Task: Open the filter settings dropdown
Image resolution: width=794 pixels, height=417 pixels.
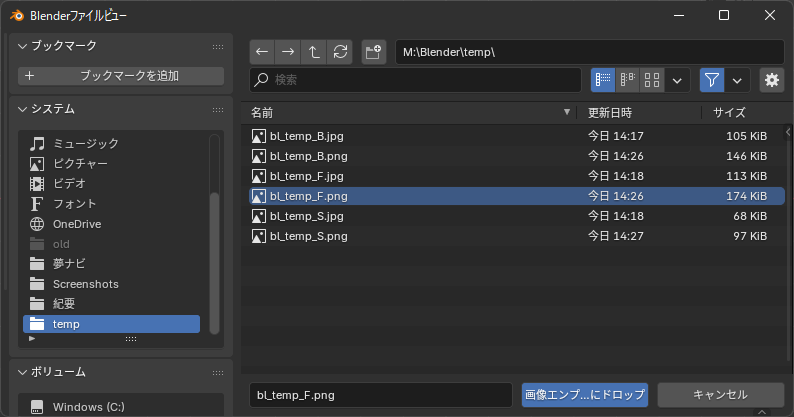Action: [x=738, y=80]
